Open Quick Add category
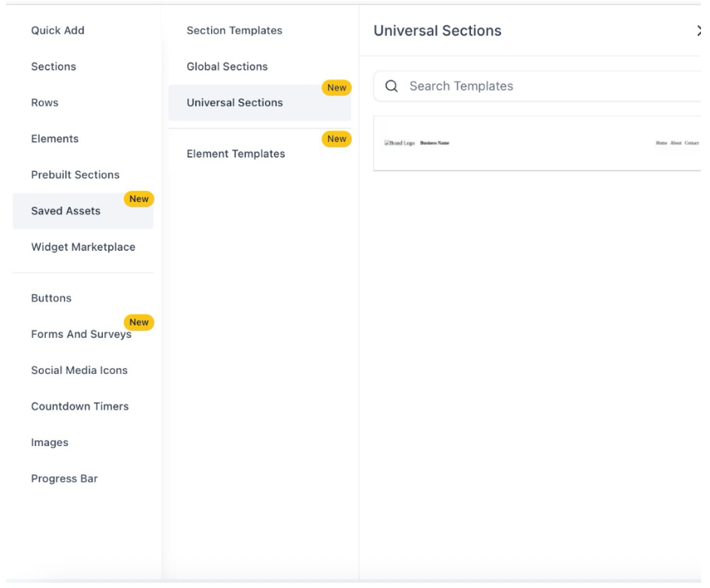The image size is (710, 588). coord(57,31)
